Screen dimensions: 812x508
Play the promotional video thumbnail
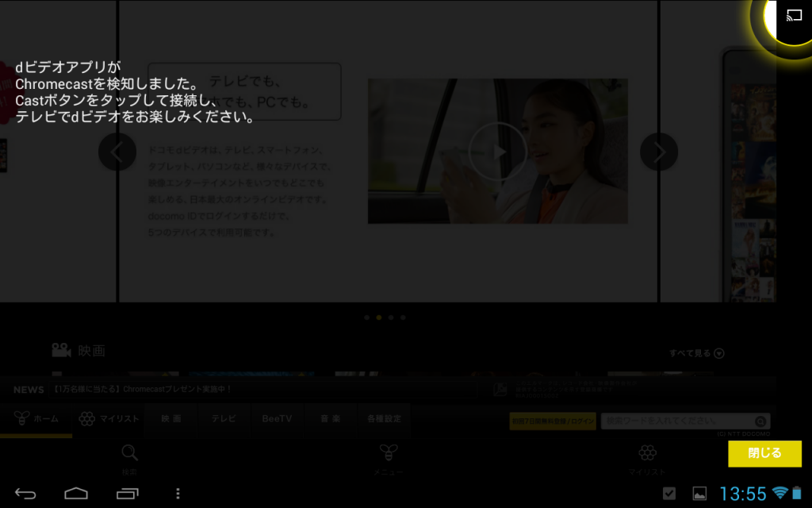click(x=498, y=152)
